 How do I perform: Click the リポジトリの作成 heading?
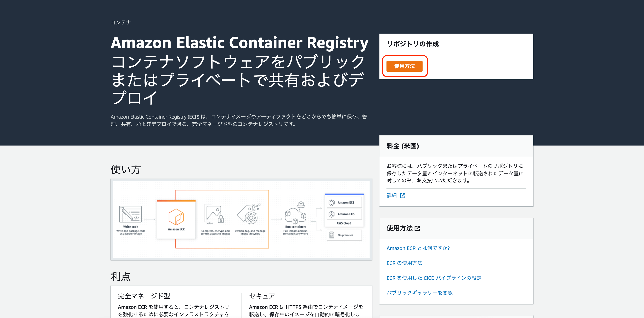tap(412, 44)
